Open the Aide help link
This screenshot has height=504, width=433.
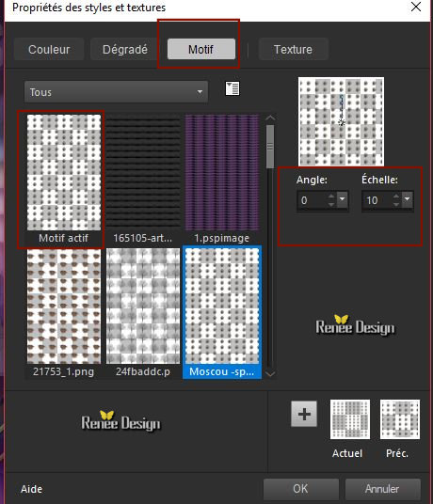click(x=31, y=489)
